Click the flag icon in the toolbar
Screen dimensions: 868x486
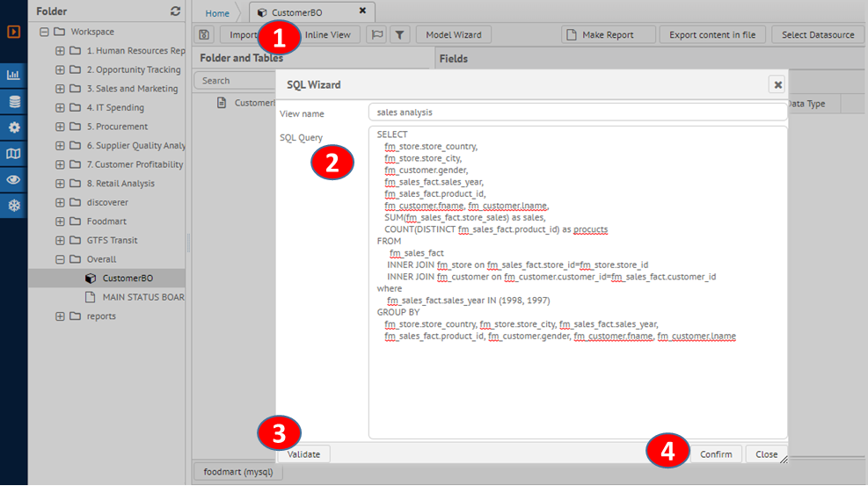(376, 35)
